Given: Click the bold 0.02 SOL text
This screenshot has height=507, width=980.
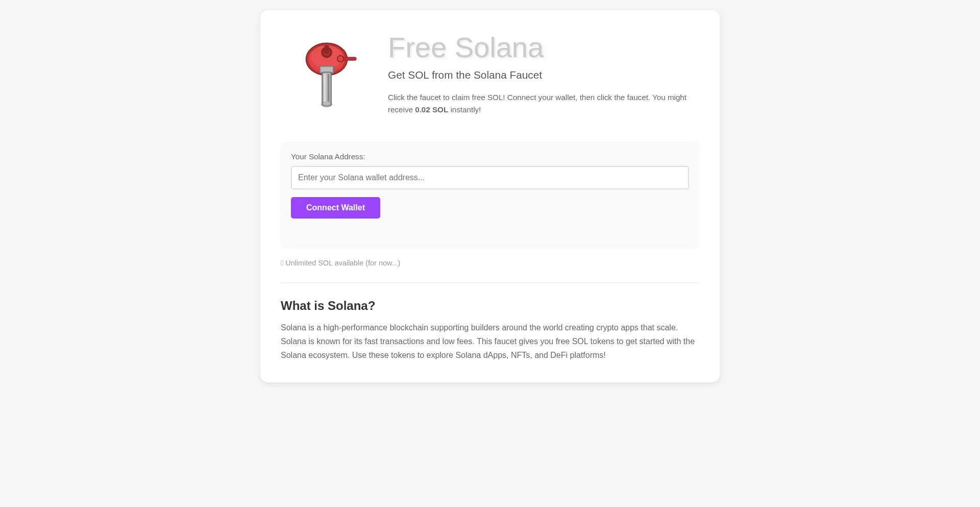Looking at the screenshot, I should [x=431, y=109].
